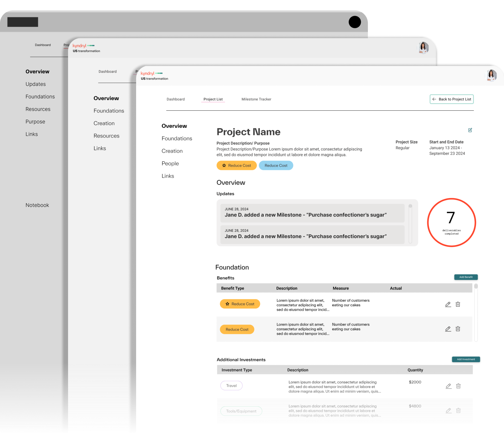Open the user profile avatar
The image size is (504, 434).
pyautogui.click(x=491, y=75)
